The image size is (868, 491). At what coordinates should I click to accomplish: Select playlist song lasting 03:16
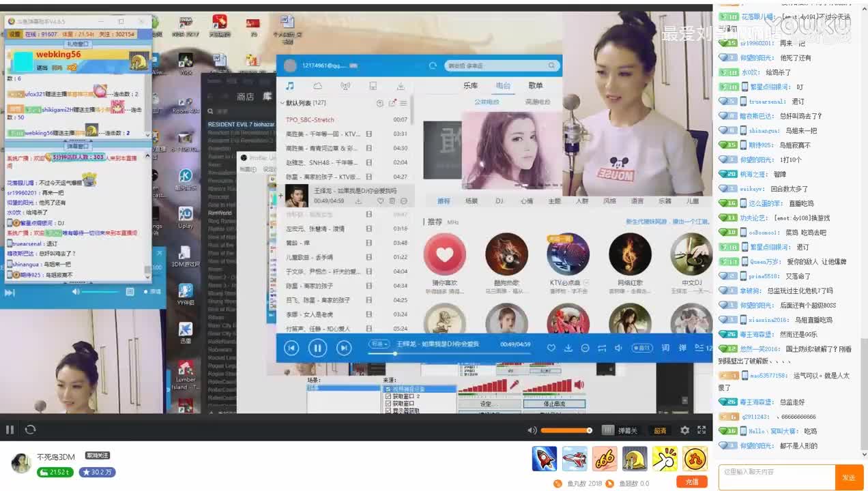point(346,228)
